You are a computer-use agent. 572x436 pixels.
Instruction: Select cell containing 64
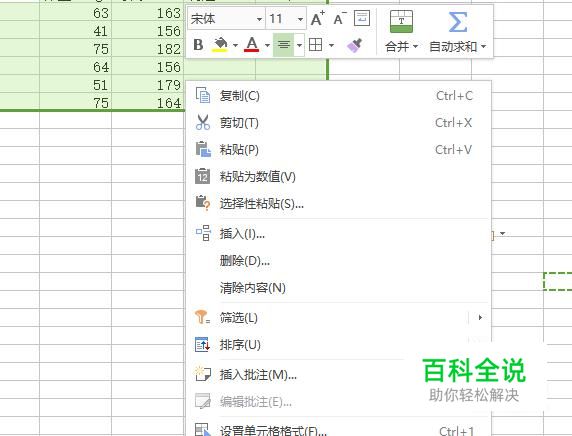pyautogui.click(x=75, y=67)
